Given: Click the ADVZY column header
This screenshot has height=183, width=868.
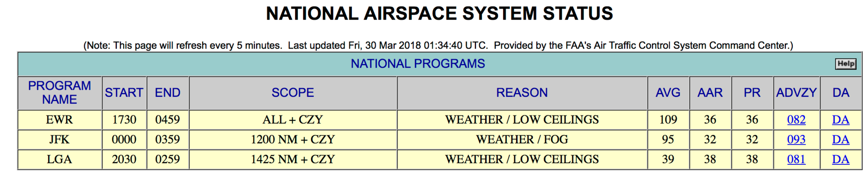Looking at the screenshot, I should click(796, 93).
